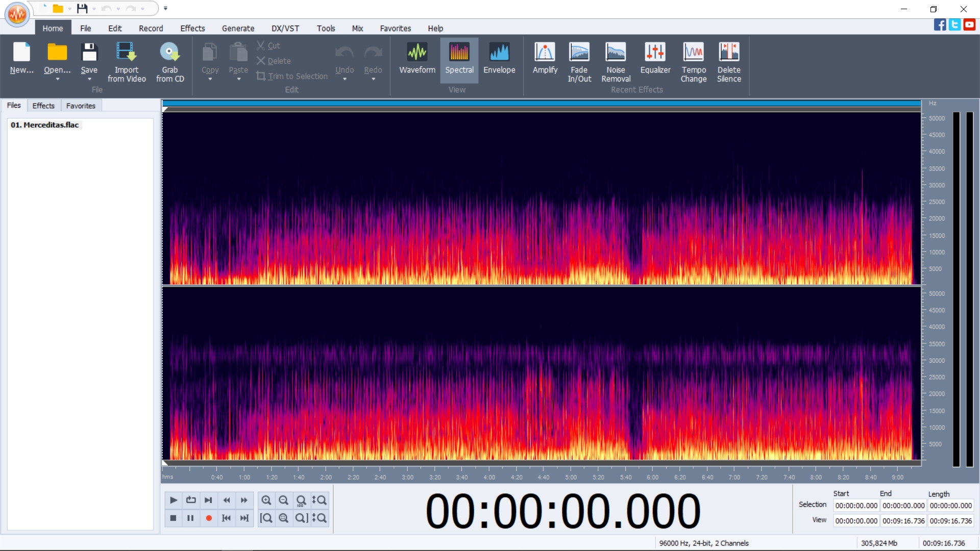Expand the Save dropdown arrow

coord(89,79)
